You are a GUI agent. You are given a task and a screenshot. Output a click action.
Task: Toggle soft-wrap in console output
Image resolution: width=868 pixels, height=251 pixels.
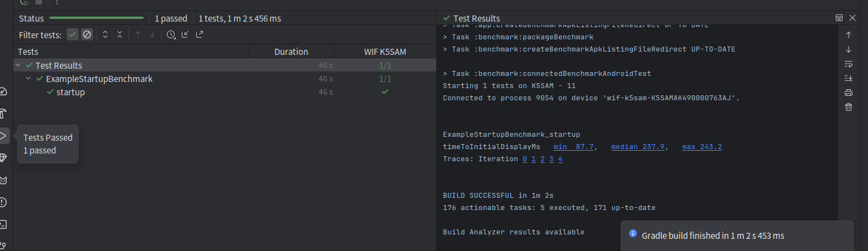tap(849, 64)
